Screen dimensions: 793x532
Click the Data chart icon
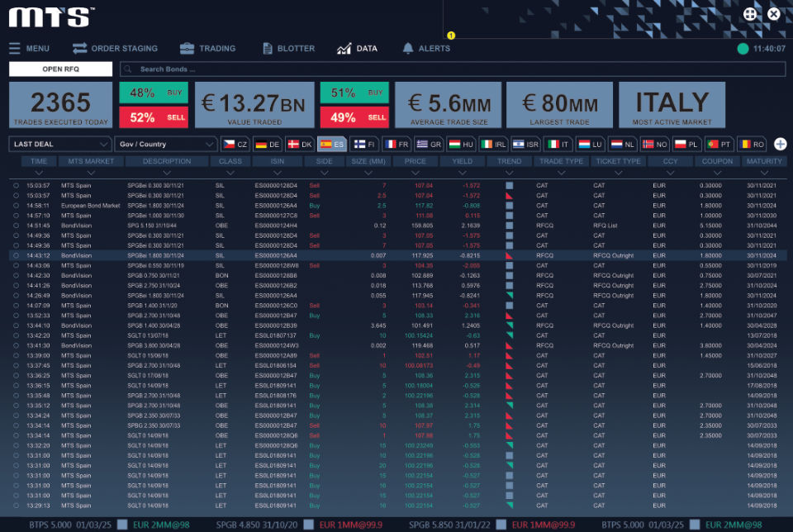click(344, 49)
